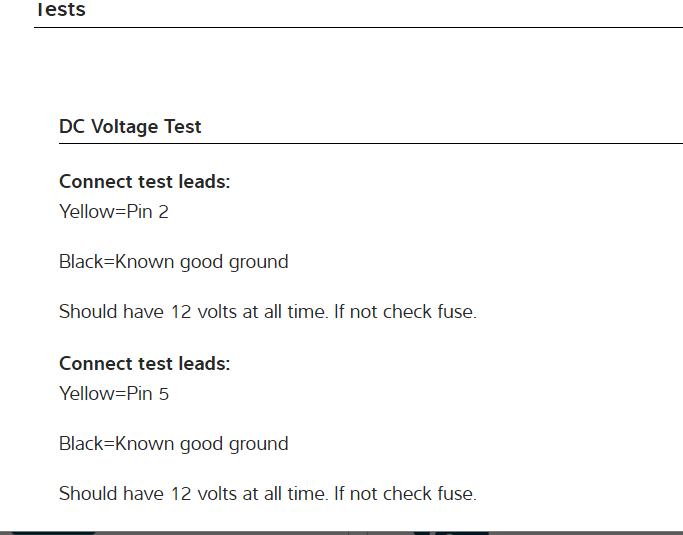The height and width of the screenshot is (535, 683).
Task: Click the word ground in the first Black line
Action: (x=259, y=263)
